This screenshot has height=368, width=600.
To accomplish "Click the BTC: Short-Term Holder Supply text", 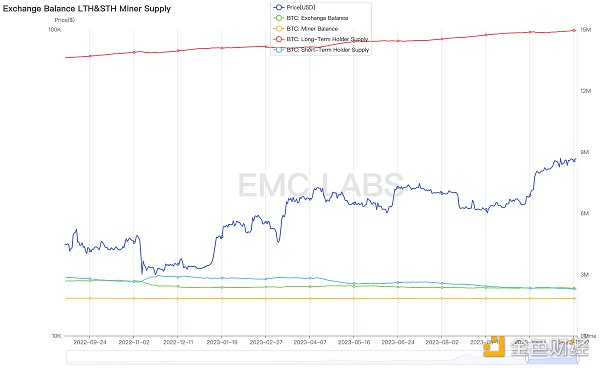I will 328,50.
